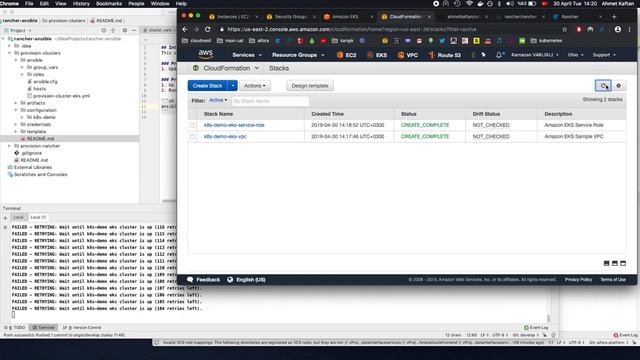The image size is (640, 360).
Task: Check the k8s-demo-eks-vpc stack checkbox
Action: point(193,137)
